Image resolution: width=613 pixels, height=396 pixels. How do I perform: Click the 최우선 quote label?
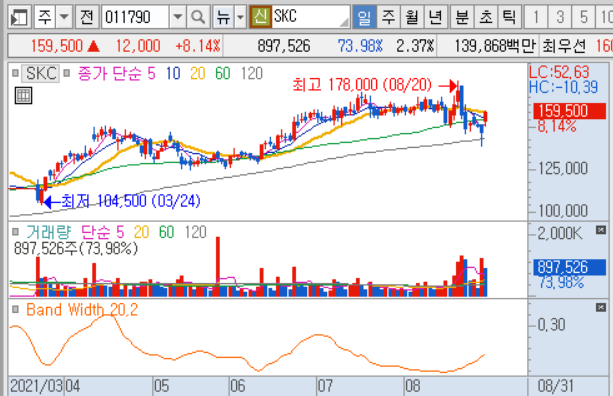564,47
